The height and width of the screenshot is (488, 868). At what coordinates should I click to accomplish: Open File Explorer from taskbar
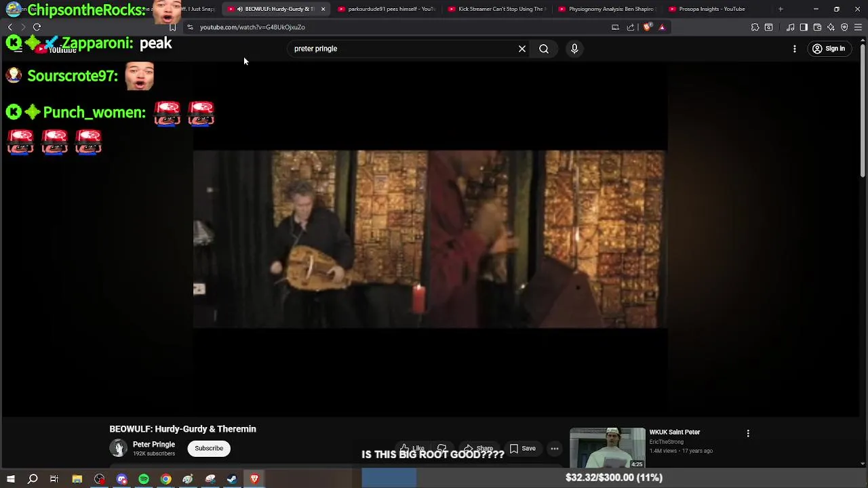[77, 479]
